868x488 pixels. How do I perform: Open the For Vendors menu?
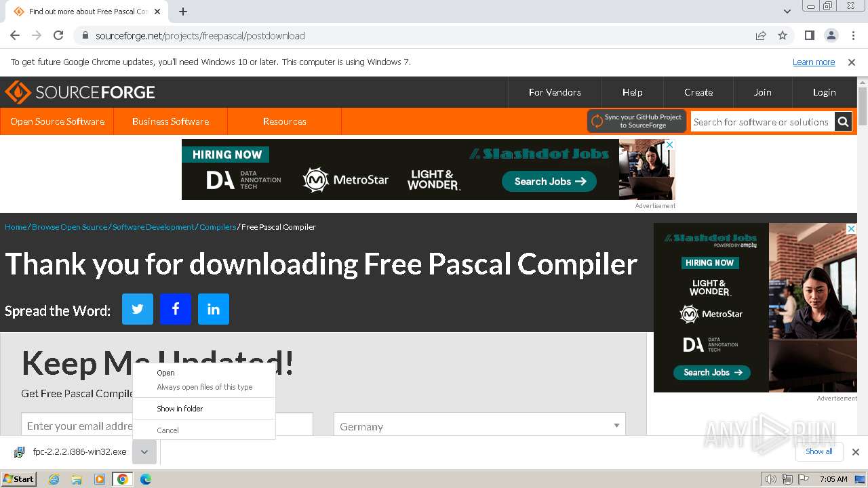(555, 92)
